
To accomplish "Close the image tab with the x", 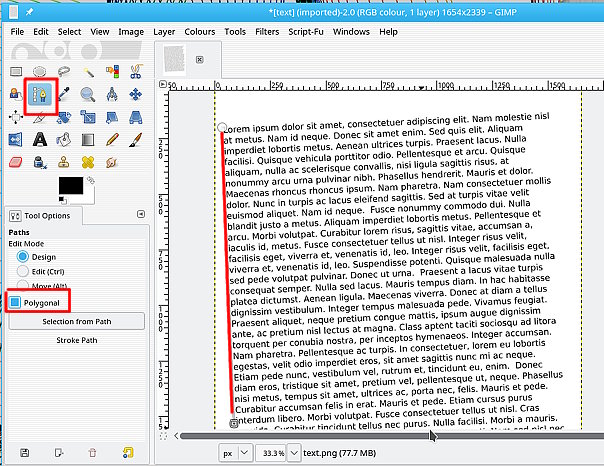I will [x=200, y=59].
